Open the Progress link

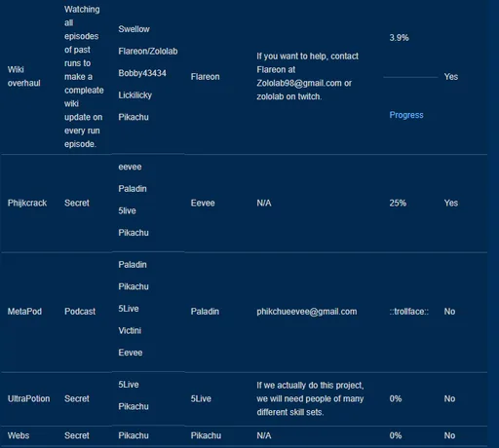tap(406, 115)
